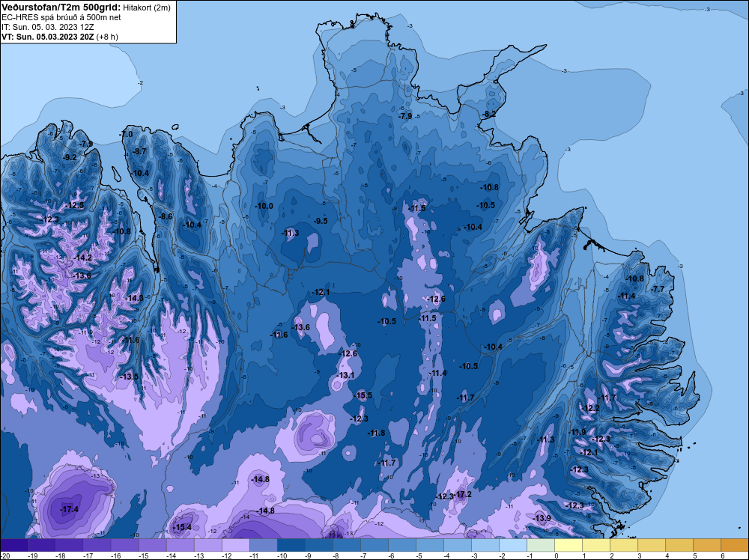Select the legend swatch labeled -17
The image size is (749, 560).
coord(97,545)
